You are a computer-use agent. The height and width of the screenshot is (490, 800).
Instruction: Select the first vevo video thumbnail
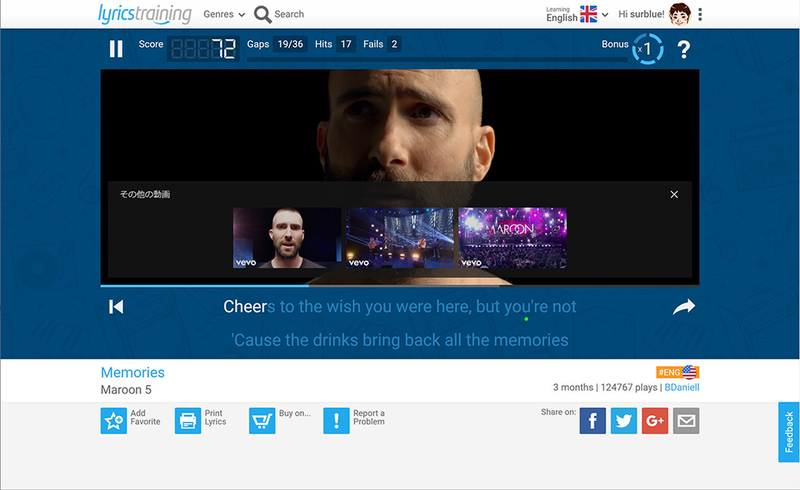click(x=287, y=237)
